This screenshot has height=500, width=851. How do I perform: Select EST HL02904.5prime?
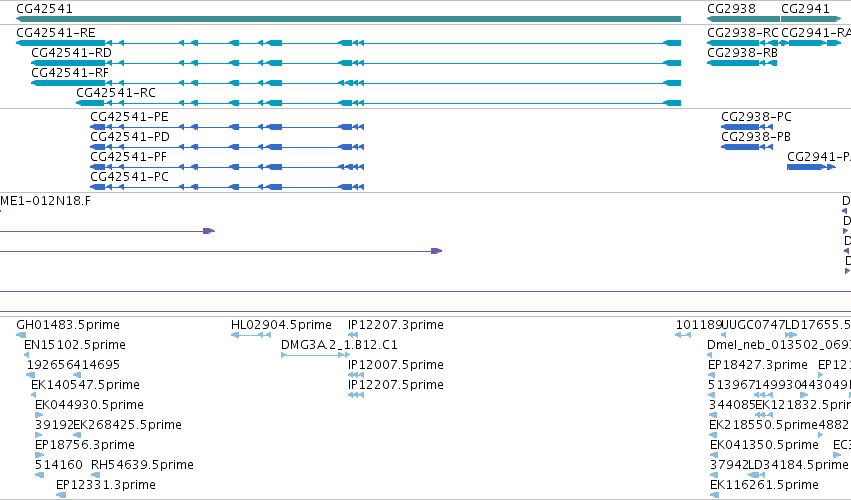coord(281,325)
